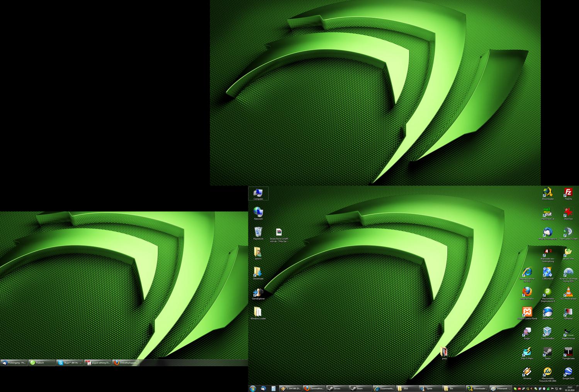Open the paypal zahlung PDF taskbar button
Image resolution: width=579 pixels, height=392 pixels.
coord(98,363)
